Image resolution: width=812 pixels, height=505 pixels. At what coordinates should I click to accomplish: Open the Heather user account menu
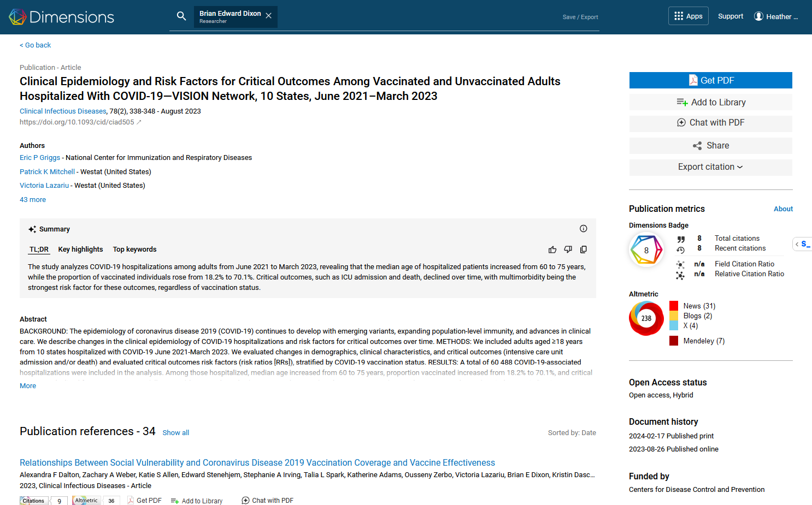tap(776, 16)
